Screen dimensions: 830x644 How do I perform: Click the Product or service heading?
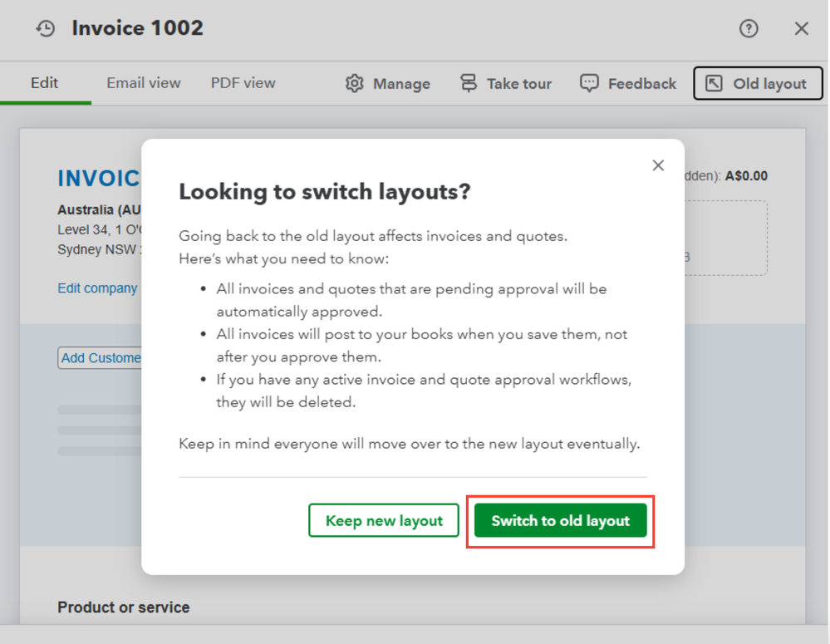coord(123,607)
